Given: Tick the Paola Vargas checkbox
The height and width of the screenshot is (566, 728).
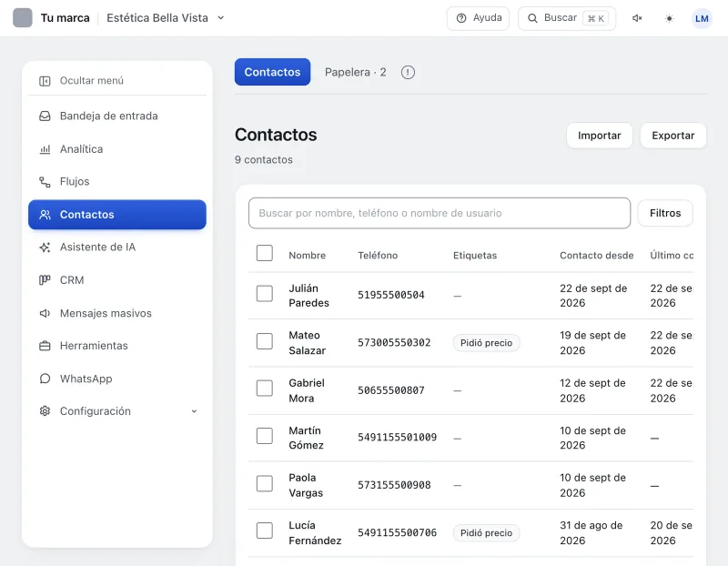Looking at the screenshot, I should coord(265,483).
